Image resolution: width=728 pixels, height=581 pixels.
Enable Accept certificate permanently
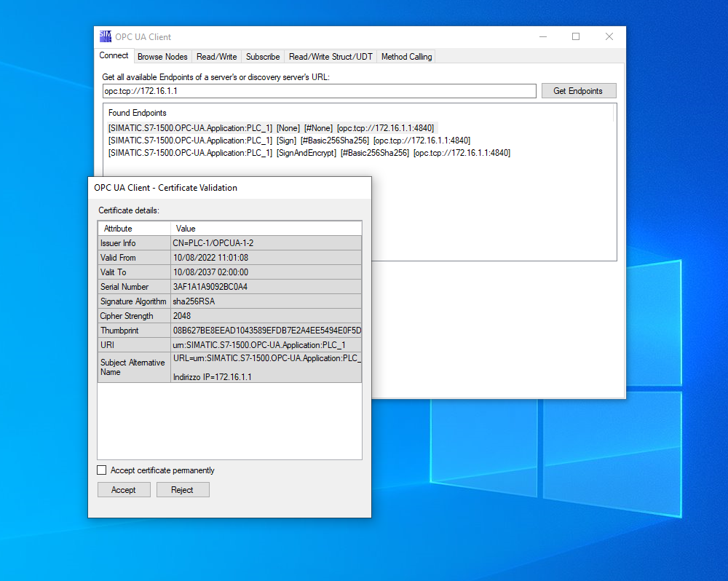(x=101, y=470)
